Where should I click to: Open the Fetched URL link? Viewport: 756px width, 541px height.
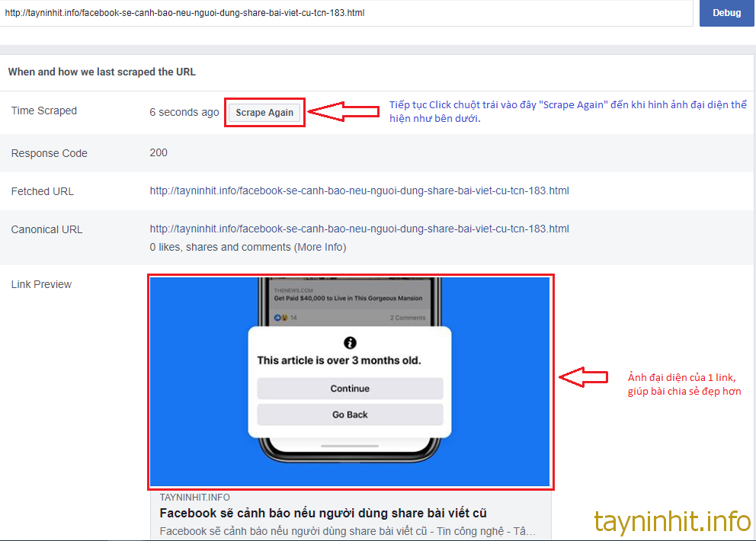coord(359,190)
